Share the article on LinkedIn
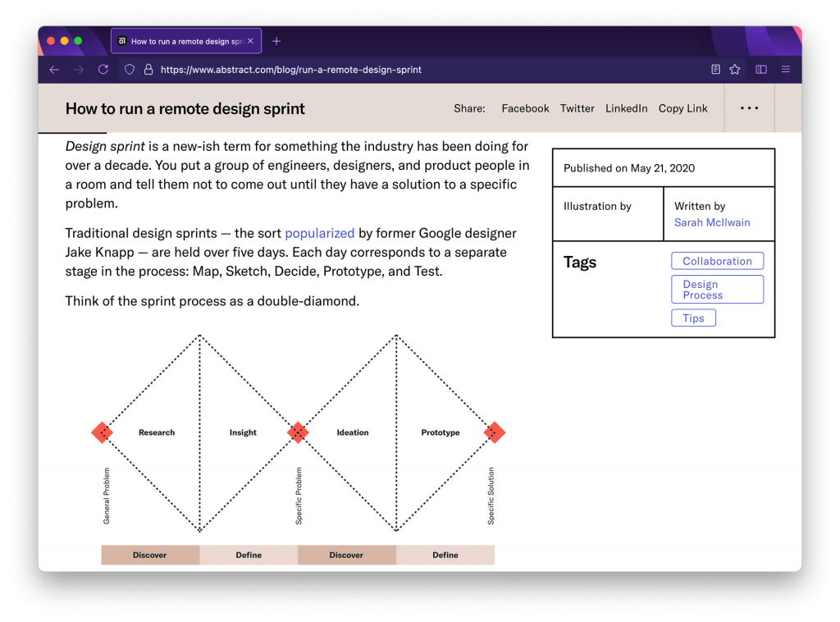840x622 pixels. click(626, 108)
